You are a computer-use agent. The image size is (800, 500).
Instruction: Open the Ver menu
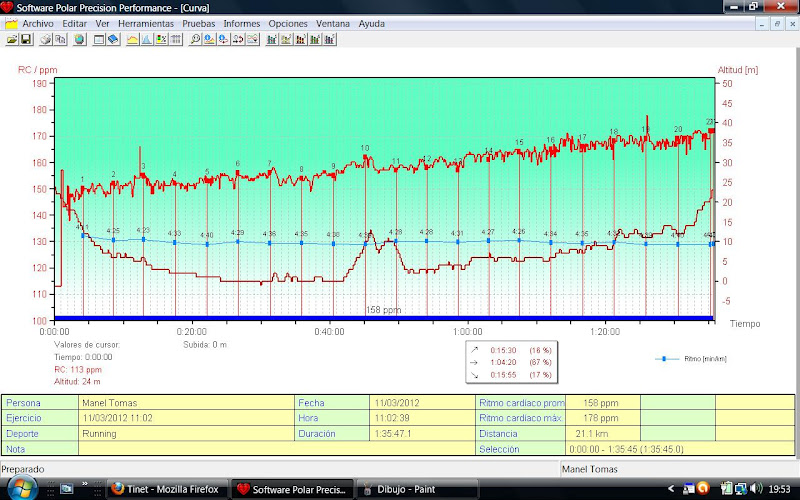pyautogui.click(x=102, y=23)
